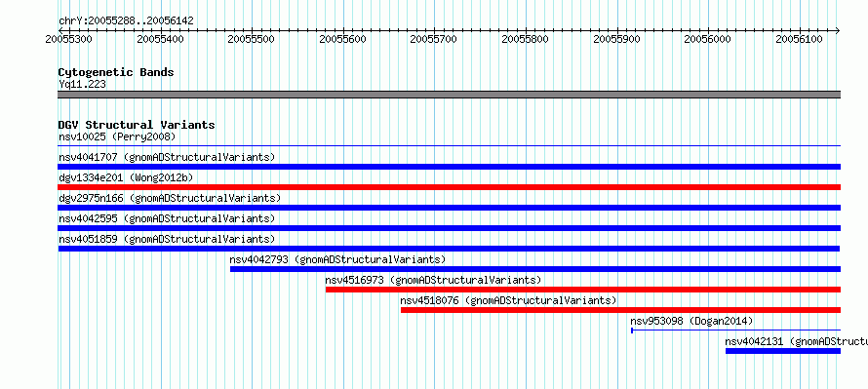The image size is (868, 389).
Task: Click the thin nsv953098 variant line
Action: (x=735, y=331)
